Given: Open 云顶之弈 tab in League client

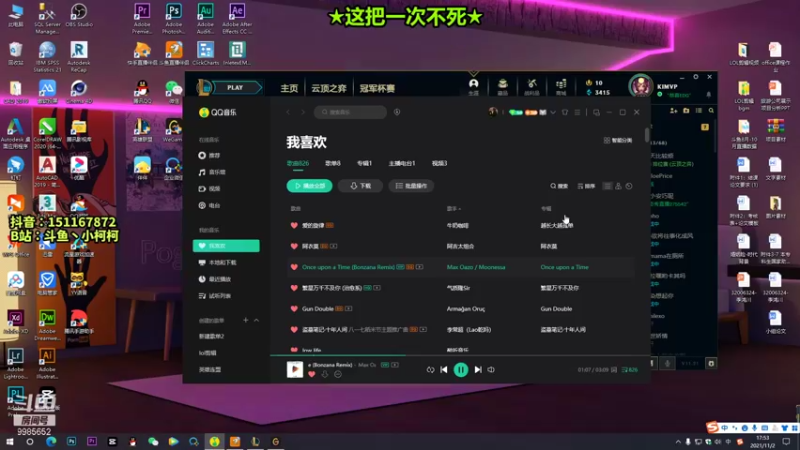Looking at the screenshot, I should pyautogui.click(x=329, y=88).
